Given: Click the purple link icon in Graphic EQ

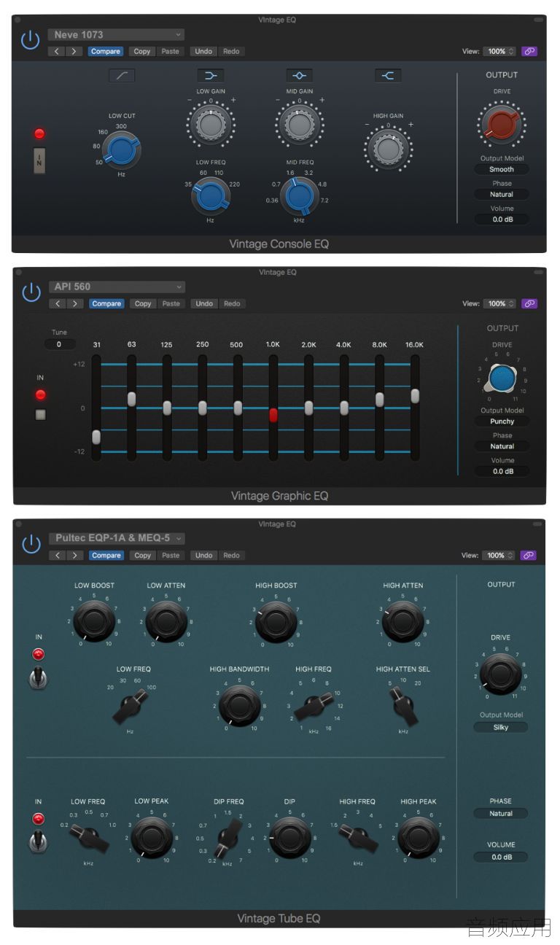Looking at the screenshot, I should coord(529,304).
